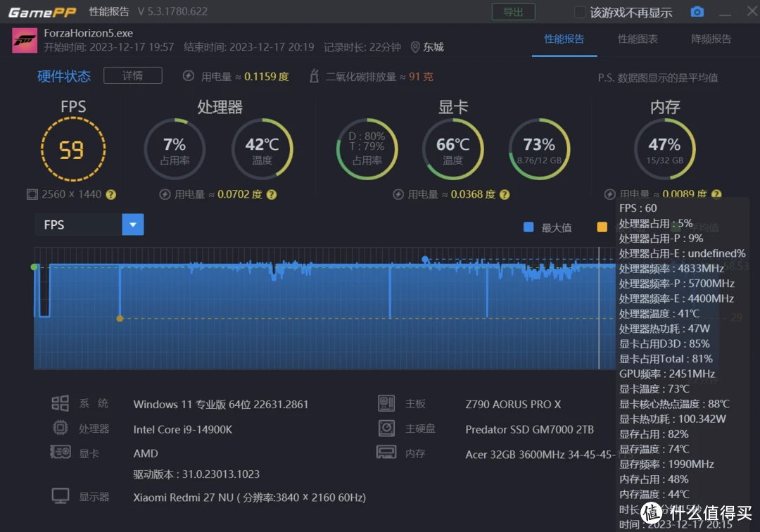This screenshot has height=532, width=760.
Task: Click the 显示器 monitor icon
Action: pyautogui.click(x=61, y=496)
